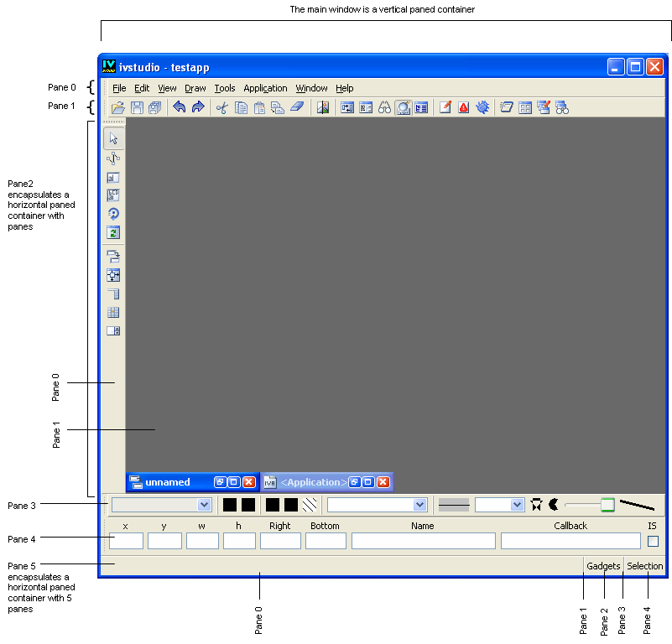Click the binoculars icon in toolbar

[384, 107]
